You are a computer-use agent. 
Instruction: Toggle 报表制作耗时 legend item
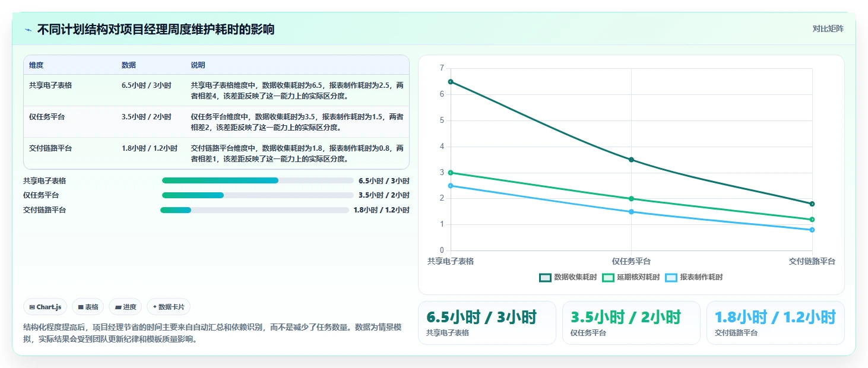click(x=694, y=277)
